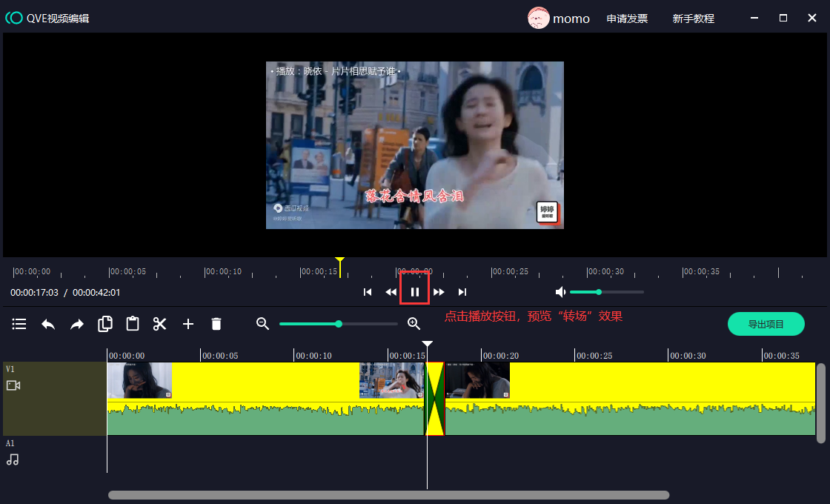The image size is (830, 504).
Task: Copy the selected clip
Action: coord(105,324)
